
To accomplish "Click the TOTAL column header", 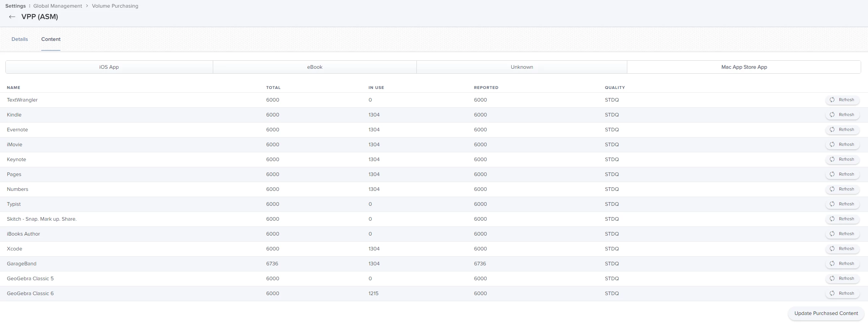I will point(273,87).
